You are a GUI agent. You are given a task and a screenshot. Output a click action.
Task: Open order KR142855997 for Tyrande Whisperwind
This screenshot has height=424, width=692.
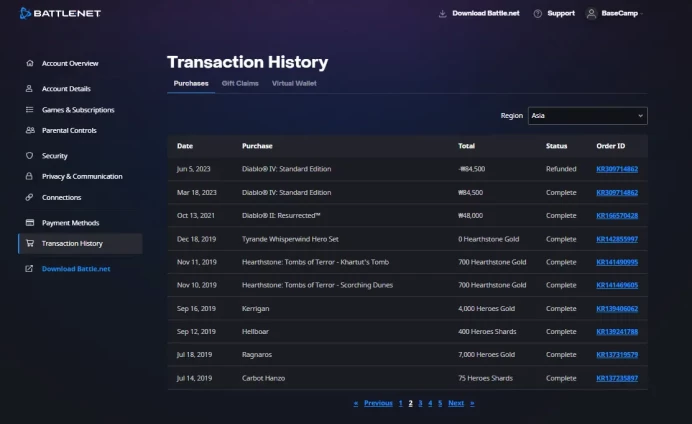point(617,239)
